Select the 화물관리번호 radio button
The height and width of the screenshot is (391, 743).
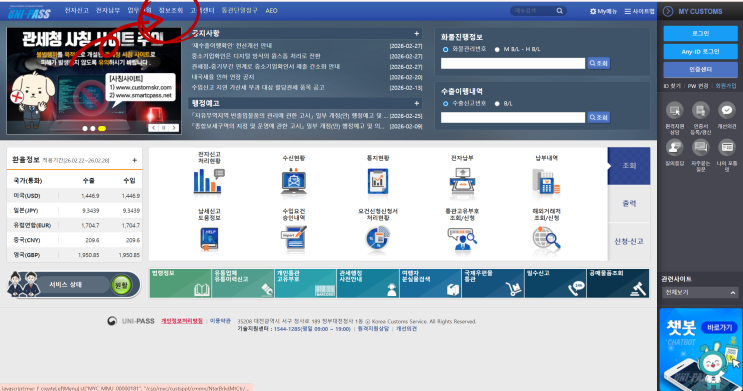[x=445, y=49]
